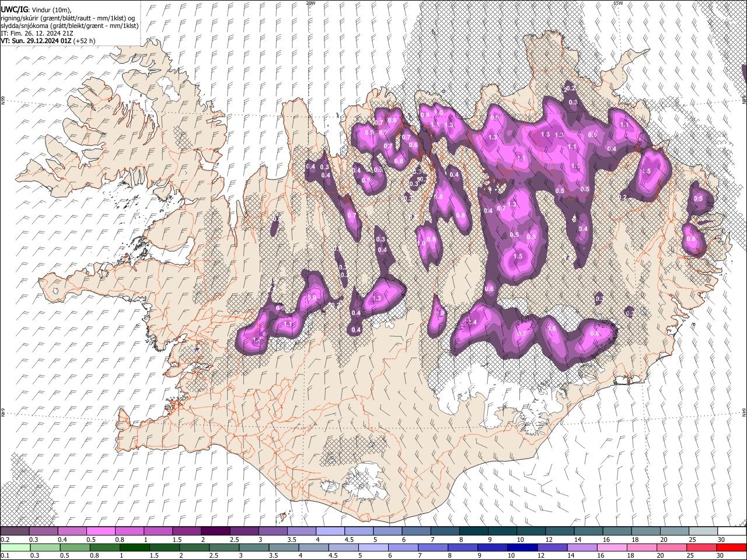The image size is (747, 560).
Task: Select the palest green 0.1 rain swatch
Action: click(15, 548)
